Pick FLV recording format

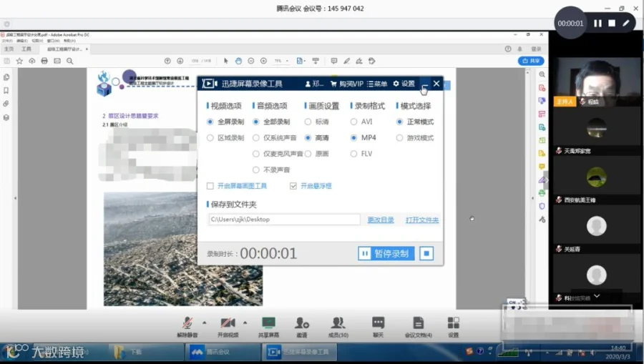tap(361, 154)
